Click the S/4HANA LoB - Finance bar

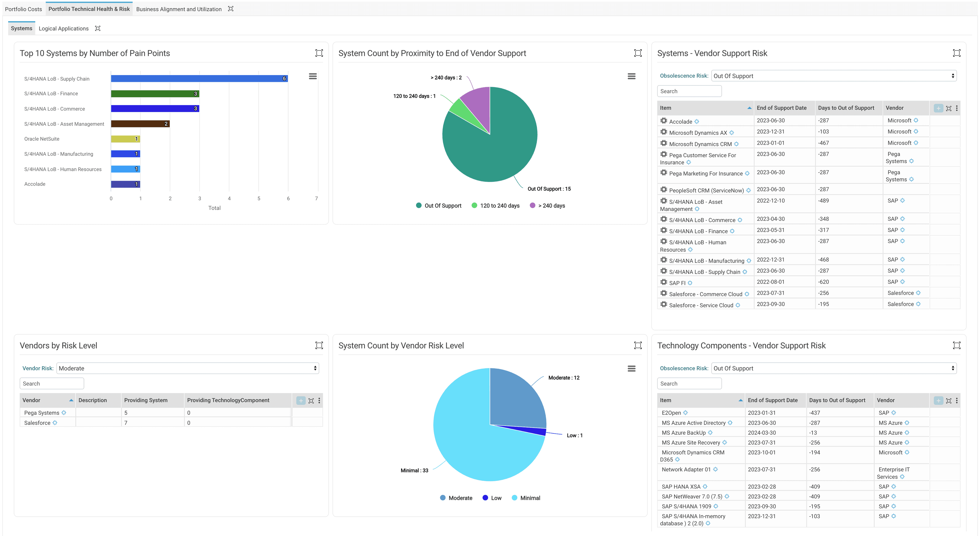pyautogui.click(x=155, y=94)
